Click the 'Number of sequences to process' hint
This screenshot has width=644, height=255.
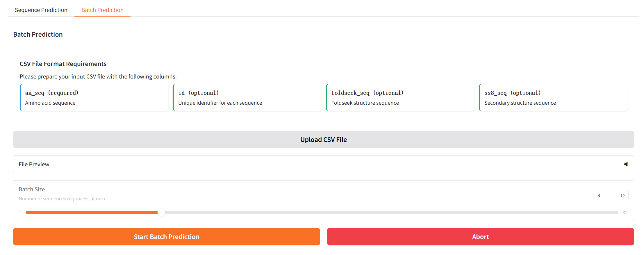point(63,199)
